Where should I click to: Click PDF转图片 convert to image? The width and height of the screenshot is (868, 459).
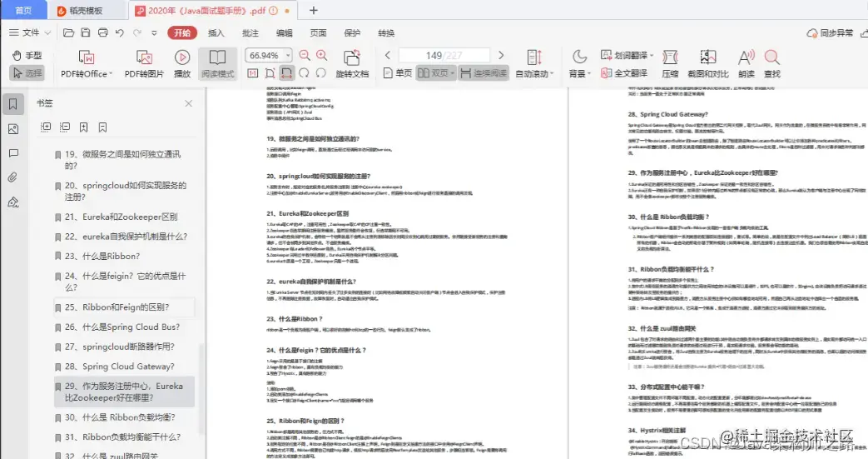tap(144, 64)
